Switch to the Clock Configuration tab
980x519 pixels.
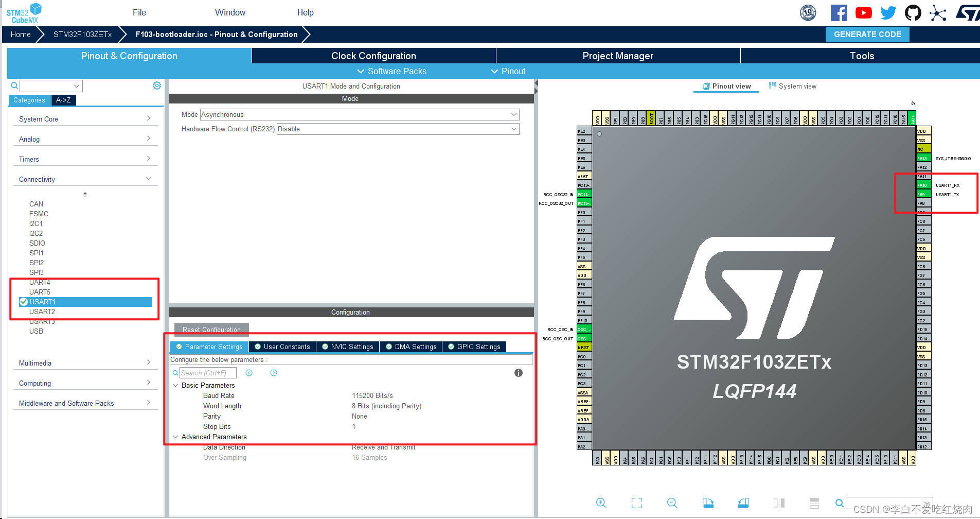click(x=373, y=56)
